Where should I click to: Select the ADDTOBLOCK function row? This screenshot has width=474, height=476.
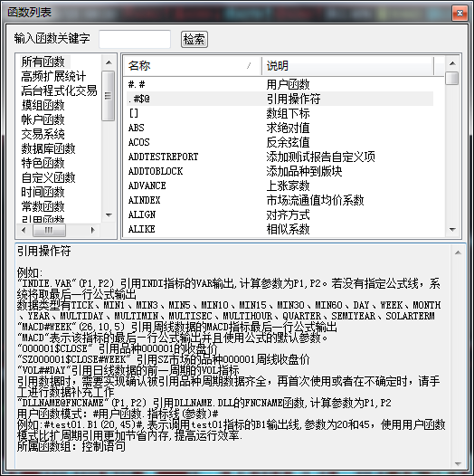click(280, 171)
